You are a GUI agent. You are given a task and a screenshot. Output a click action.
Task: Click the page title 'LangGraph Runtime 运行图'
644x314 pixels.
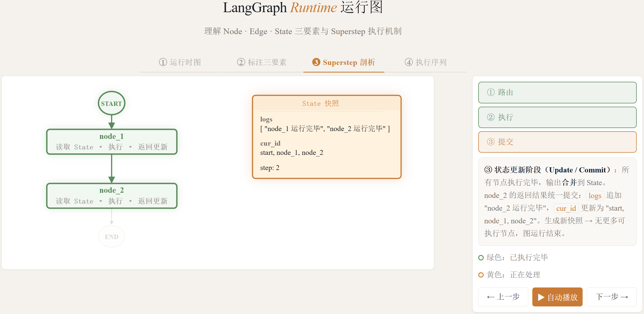click(303, 7)
